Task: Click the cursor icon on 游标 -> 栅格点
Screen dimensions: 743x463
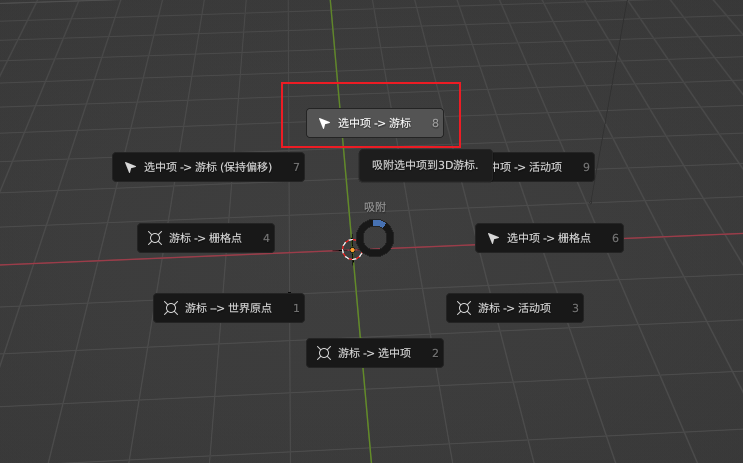Action: tap(155, 238)
